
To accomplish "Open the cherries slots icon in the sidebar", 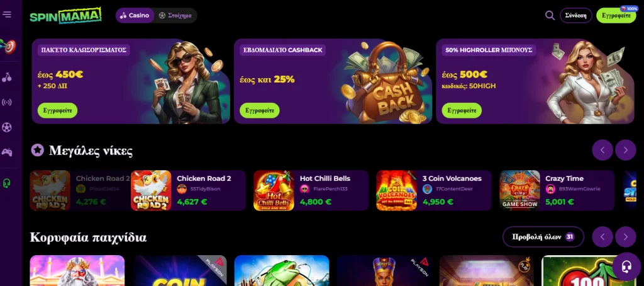I will [7, 77].
